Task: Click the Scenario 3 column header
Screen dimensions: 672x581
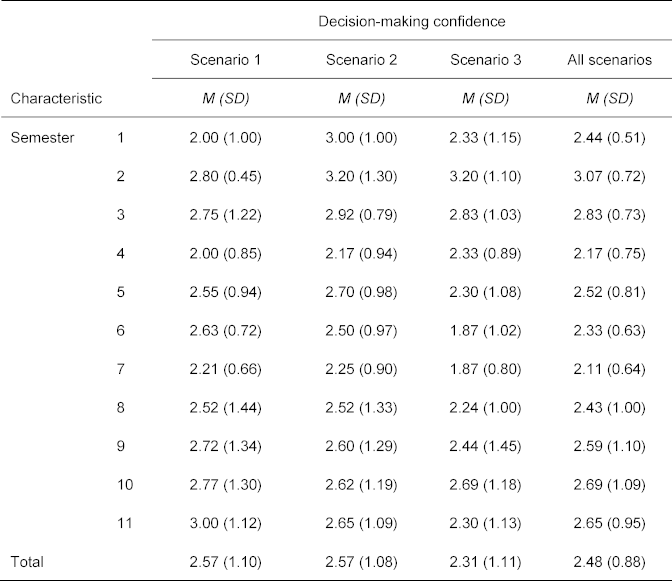Action: 487,60
